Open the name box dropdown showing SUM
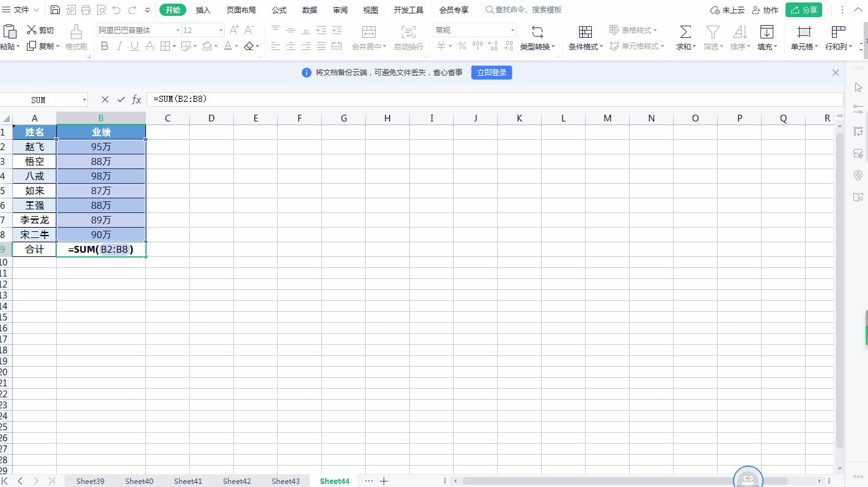Viewport: 868px width, 487px height. (84, 99)
